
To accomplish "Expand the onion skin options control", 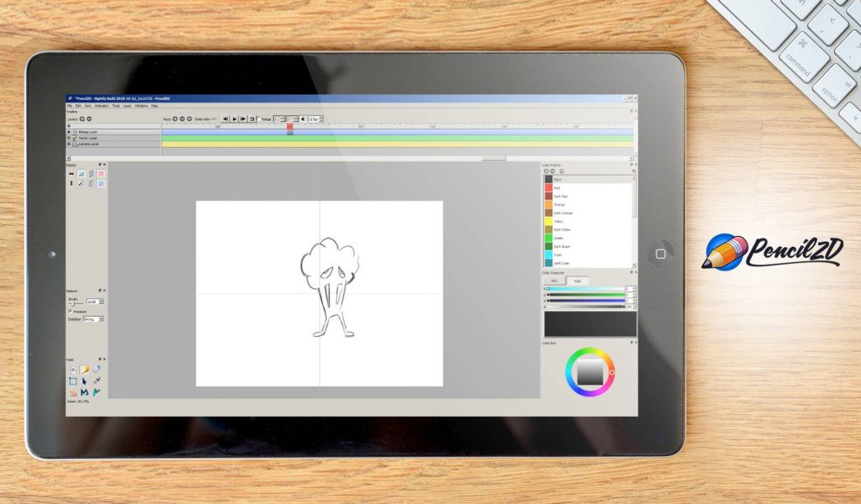I will [213, 118].
